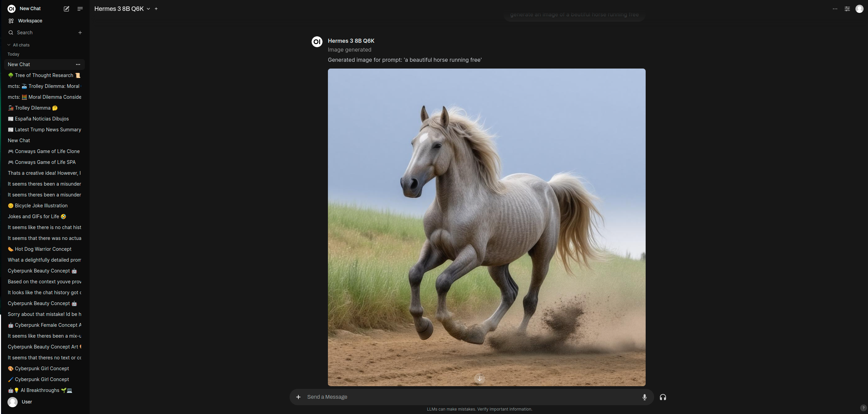The width and height of the screenshot is (868, 414).
Task: Open the Workspace section
Action: tap(30, 21)
